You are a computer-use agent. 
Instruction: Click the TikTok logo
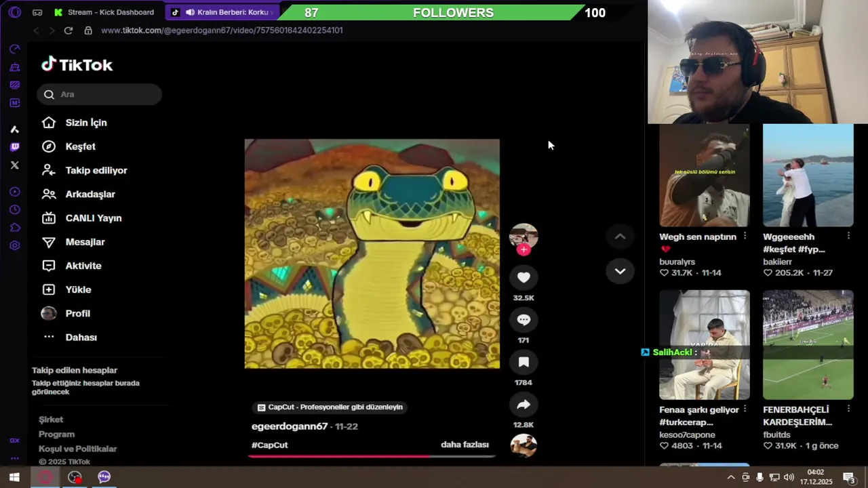click(77, 65)
